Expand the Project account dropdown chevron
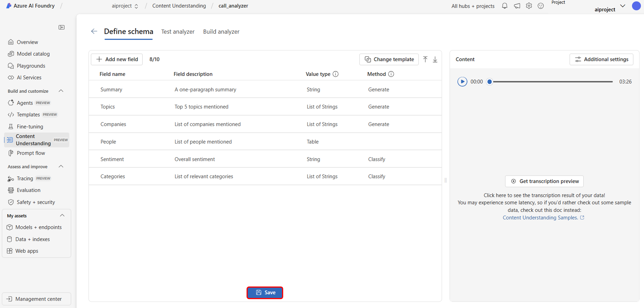Screen dimensions: 644x308 coord(623,6)
